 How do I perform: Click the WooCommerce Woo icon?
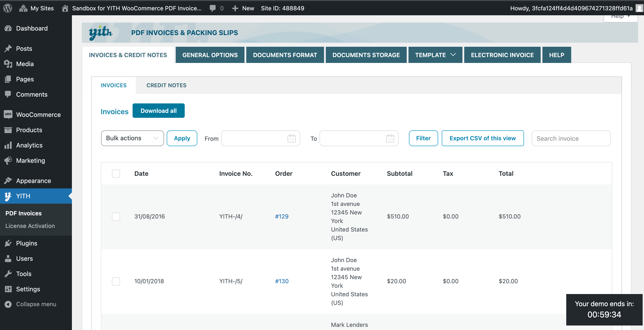tap(8, 114)
